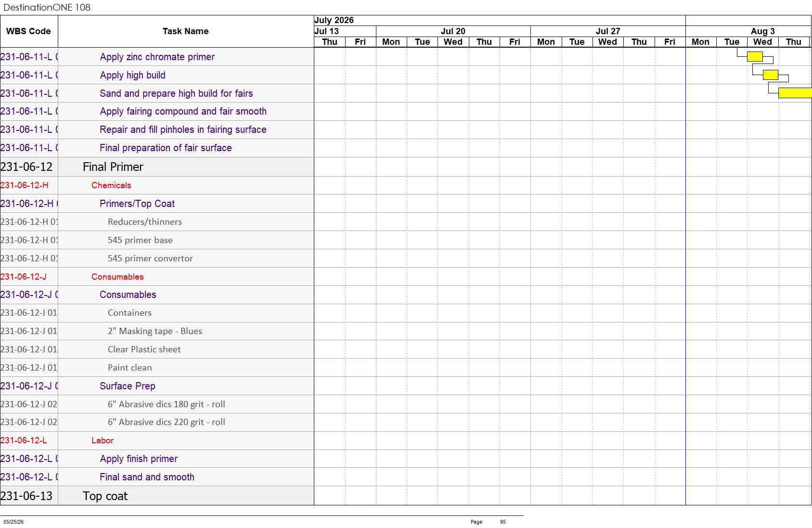Select the yellow bar for Sand and prepare high build
Image resolution: width=812 pixels, height=528 pixels.
tap(795, 93)
